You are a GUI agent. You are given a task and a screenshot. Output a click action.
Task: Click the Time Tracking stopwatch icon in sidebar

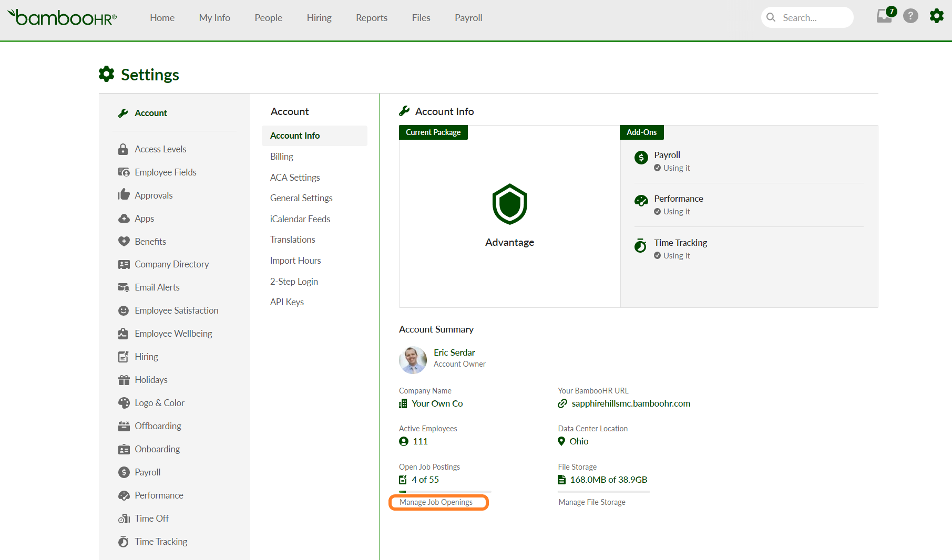coord(124,542)
